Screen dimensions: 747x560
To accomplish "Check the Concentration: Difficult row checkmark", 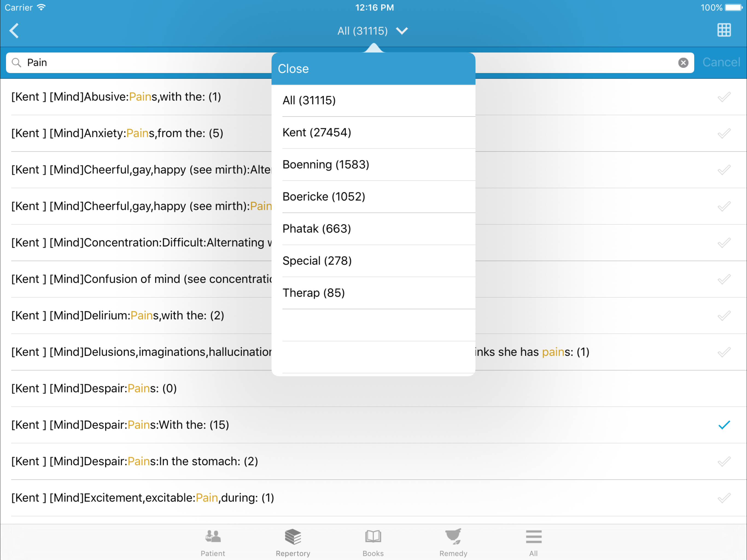I will click(724, 243).
